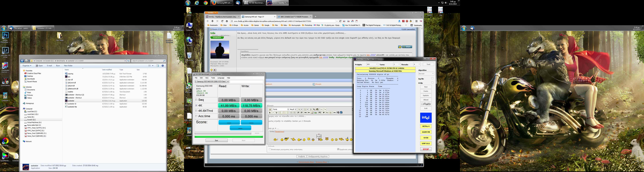Uncheck the 4K test checkbox
Image resolution: width=644 pixels, height=172 pixels.
click(x=196, y=105)
